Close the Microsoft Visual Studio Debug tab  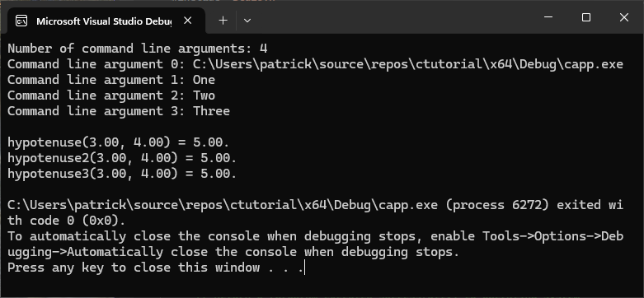(188, 20)
